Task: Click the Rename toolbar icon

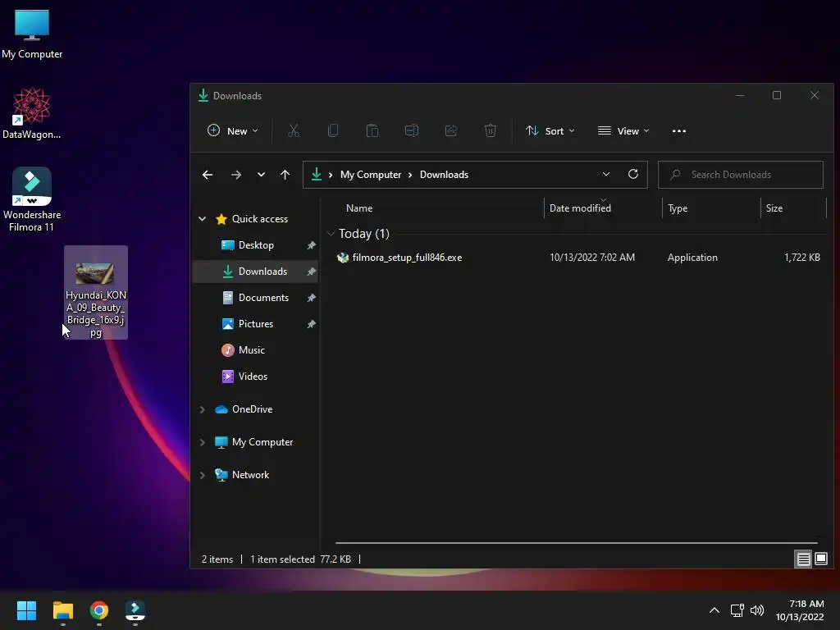Action: tap(412, 130)
